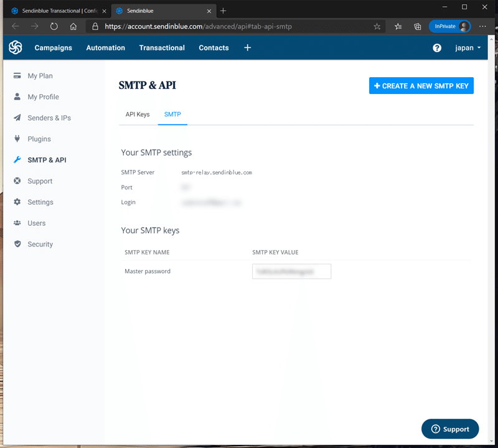This screenshot has width=498, height=448.
Task: Switch to Sendinblue Transactional browser tab
Action: click(x=59, y=11)
